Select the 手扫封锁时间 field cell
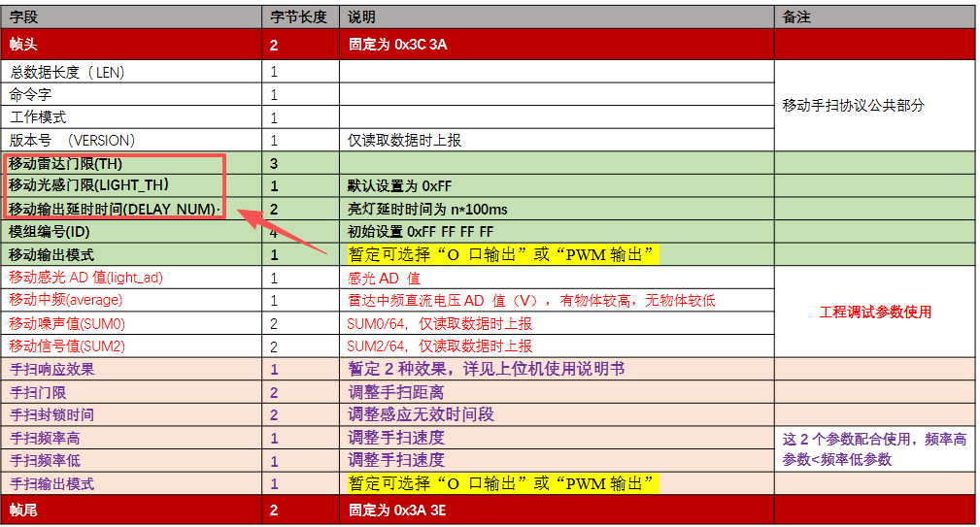Image resolution: width=980 pixels, height=527 pixels. coord(131,414)
